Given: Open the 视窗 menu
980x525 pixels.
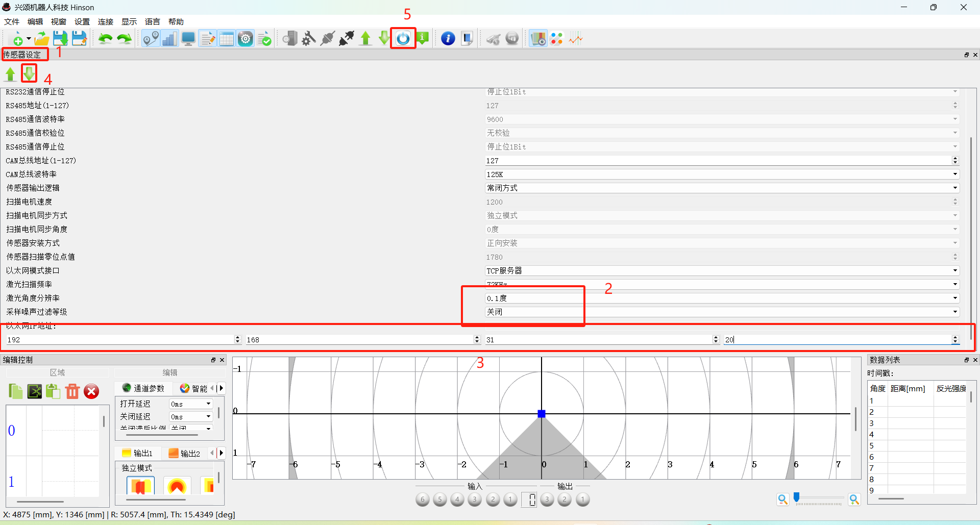Looking at the screenshot, I should coord(59,21).
